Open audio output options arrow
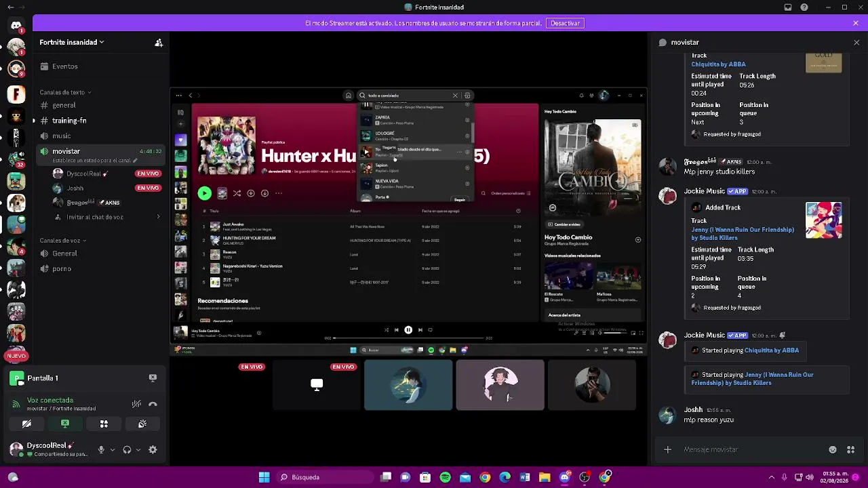This screenshot has height=488, width=868. 138,449
